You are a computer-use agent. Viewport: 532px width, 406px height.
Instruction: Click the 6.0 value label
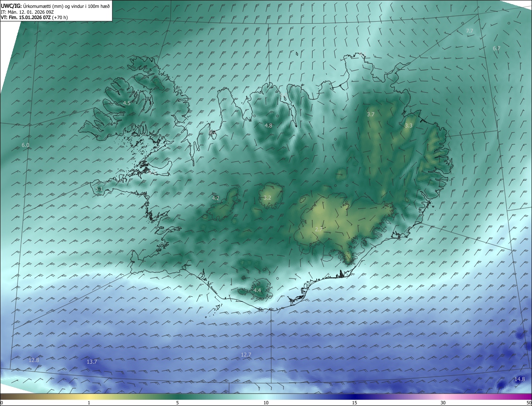click(25, 145)
